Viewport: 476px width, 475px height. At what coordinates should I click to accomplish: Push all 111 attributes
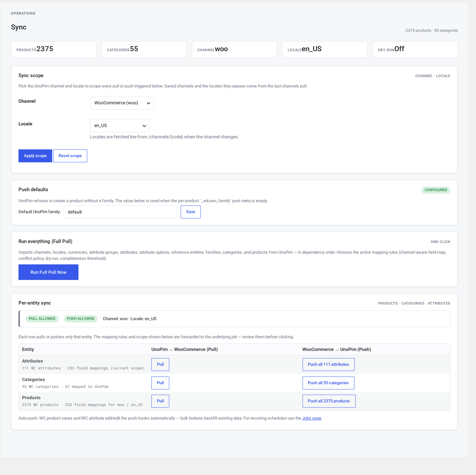[x=328, y=365]
